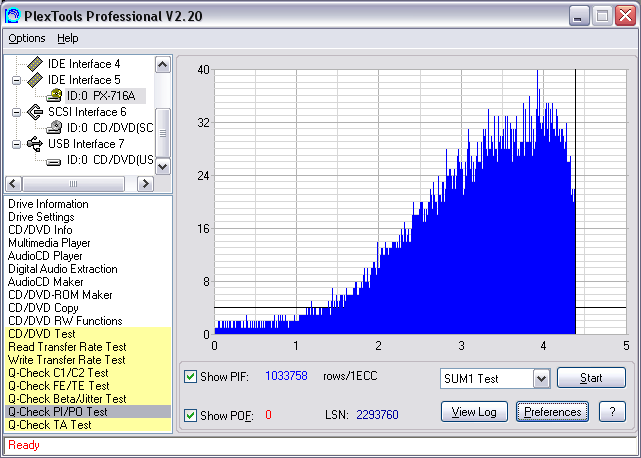Select Read Transfer Rate Test
641x458 pixels.
(88, 347)
